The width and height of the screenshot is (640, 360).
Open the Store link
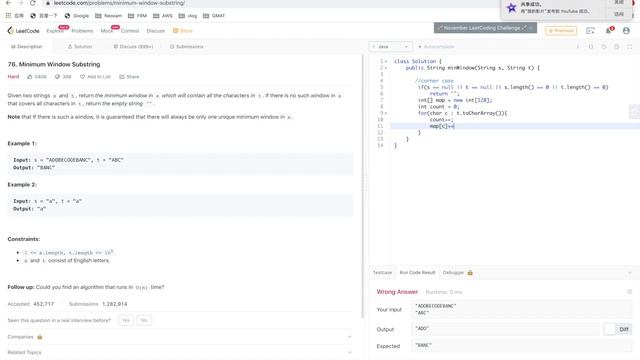pos(182,31)
